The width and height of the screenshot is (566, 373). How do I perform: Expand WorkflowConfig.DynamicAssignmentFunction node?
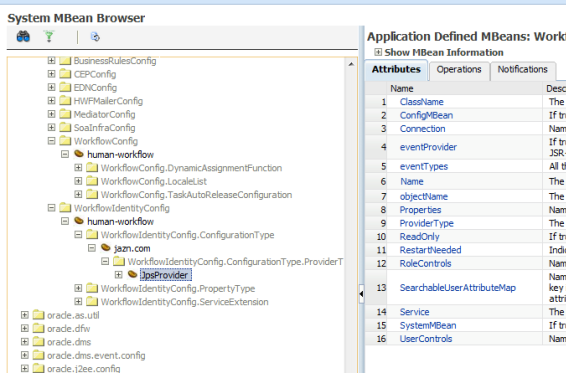(78, 168)
